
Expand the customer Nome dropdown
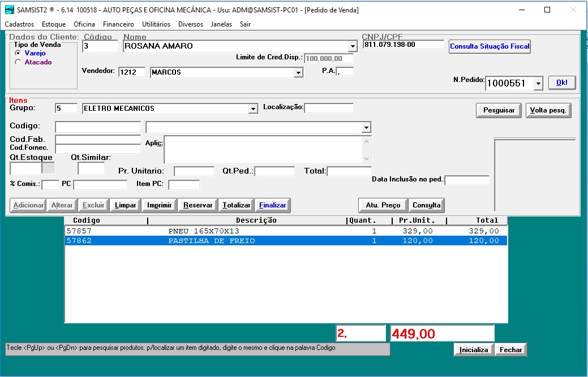[x=353, y=46]
